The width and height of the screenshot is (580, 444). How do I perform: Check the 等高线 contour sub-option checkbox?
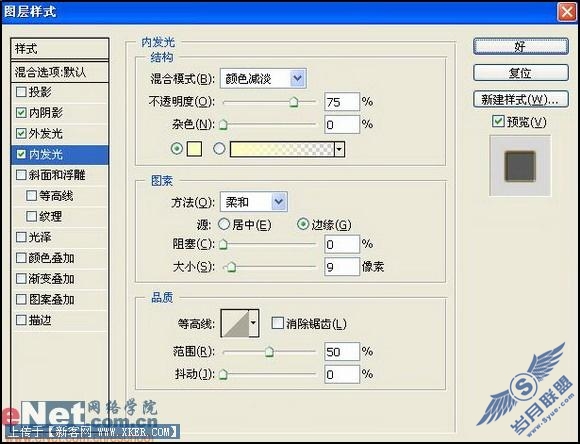[31, 195]
